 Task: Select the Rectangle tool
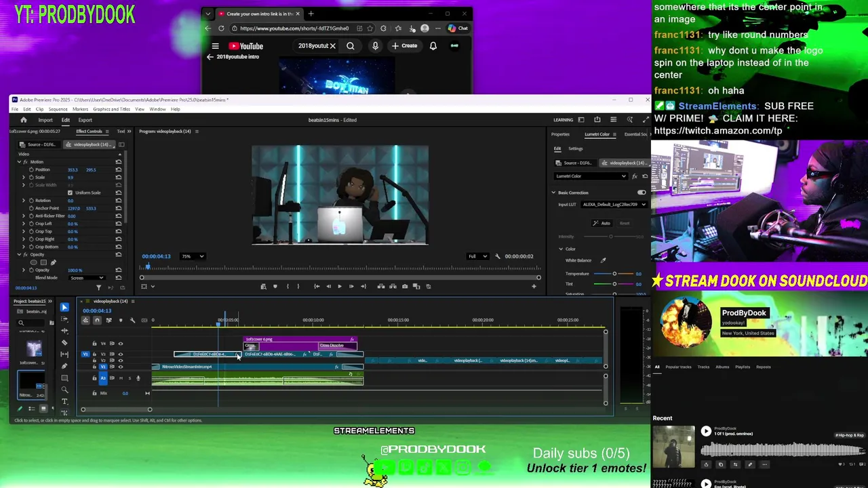click(x=64, y=378)
